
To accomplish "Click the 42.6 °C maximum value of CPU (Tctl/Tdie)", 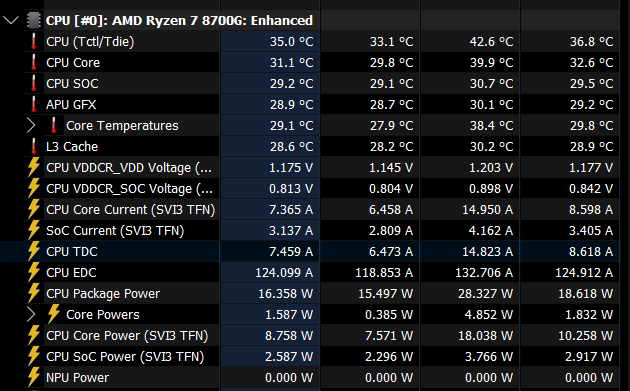I will click(491, 41).
